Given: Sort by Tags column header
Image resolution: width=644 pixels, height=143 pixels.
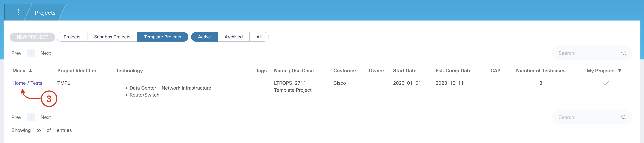Looking at the screenshot, I should click(x=261, y=71).
